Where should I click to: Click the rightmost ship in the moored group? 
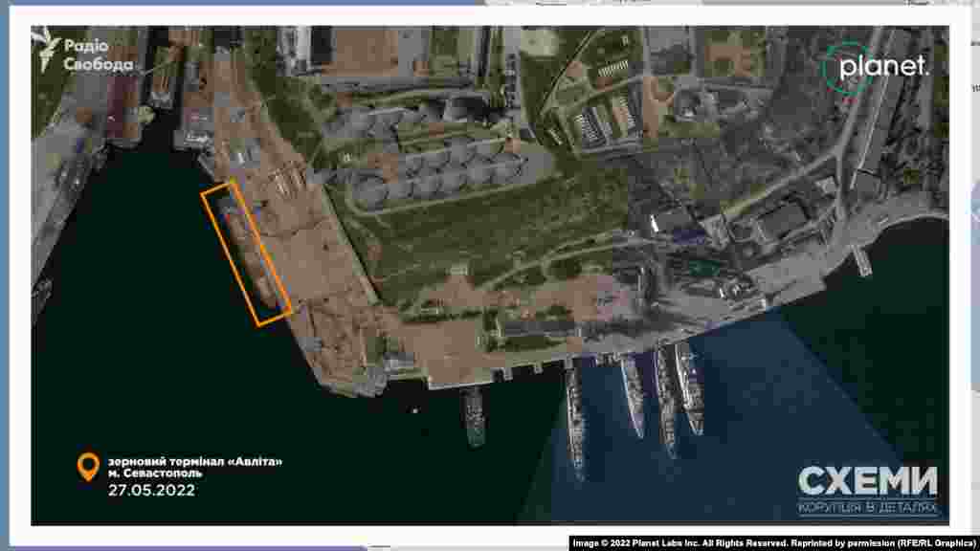point(689,387)
